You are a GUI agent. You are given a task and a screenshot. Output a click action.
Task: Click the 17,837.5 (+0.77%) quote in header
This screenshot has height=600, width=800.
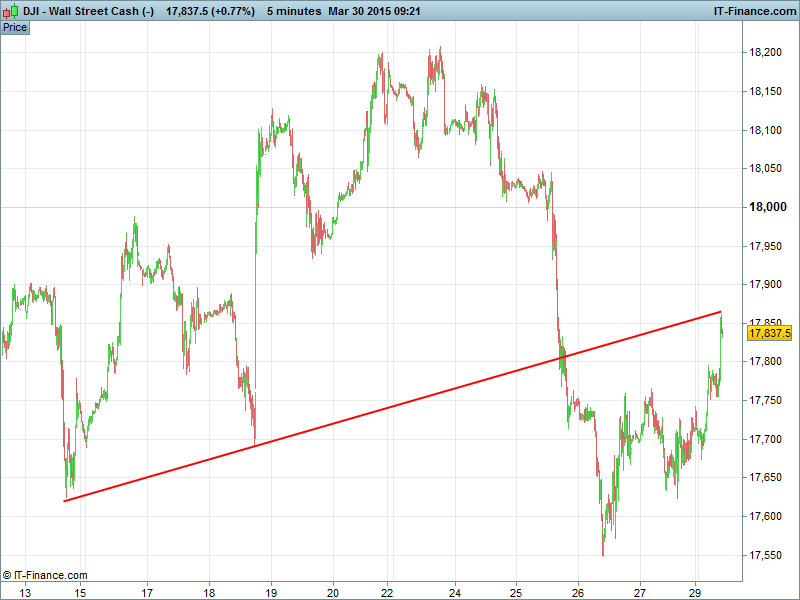pyautogui.click(x=211, y=11)
